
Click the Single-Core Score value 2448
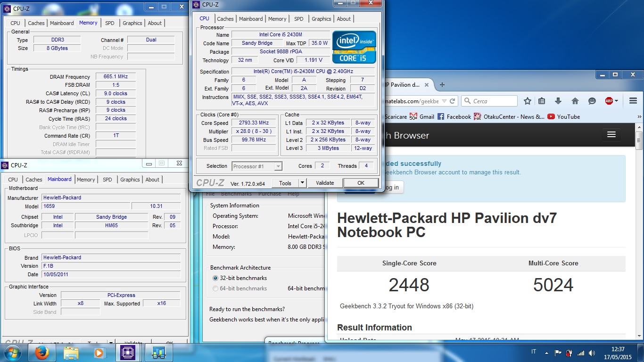coord(409,285)
